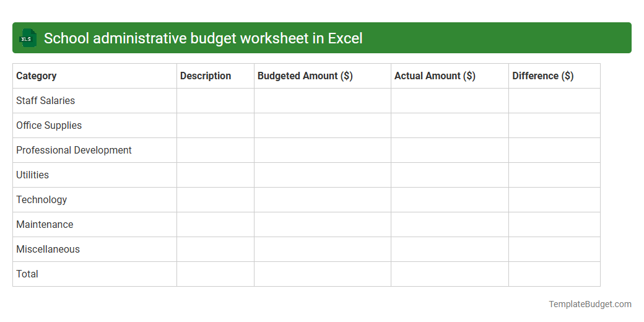Image resolution: width=644 pixels, height=322 pixels.
Task: Select the Miscellaneous row label
Action: [x=48, y=250]
